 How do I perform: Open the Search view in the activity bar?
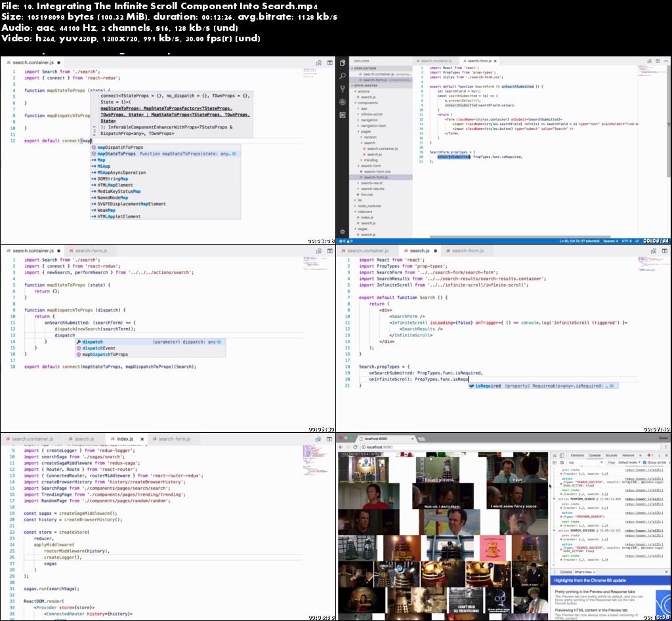pyautogui.click(x=342, y=76)
